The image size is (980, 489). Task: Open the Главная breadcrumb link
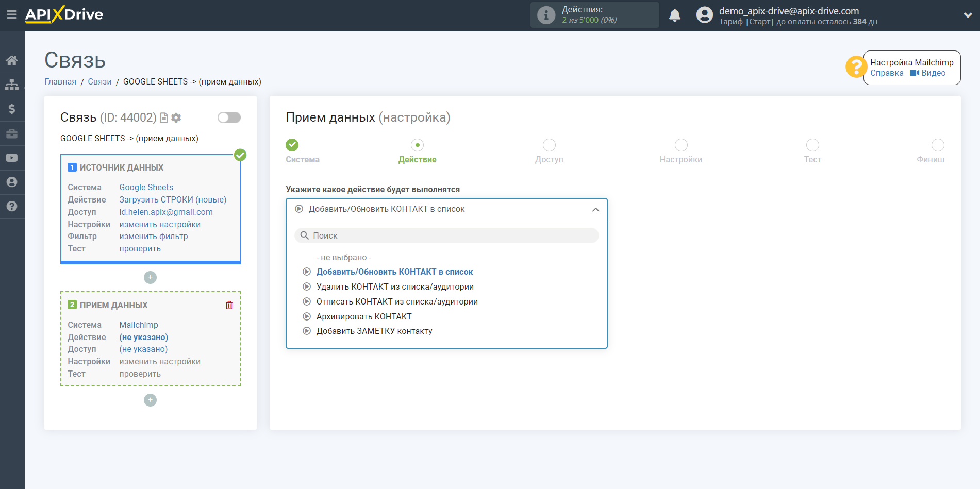pos(60,81)
